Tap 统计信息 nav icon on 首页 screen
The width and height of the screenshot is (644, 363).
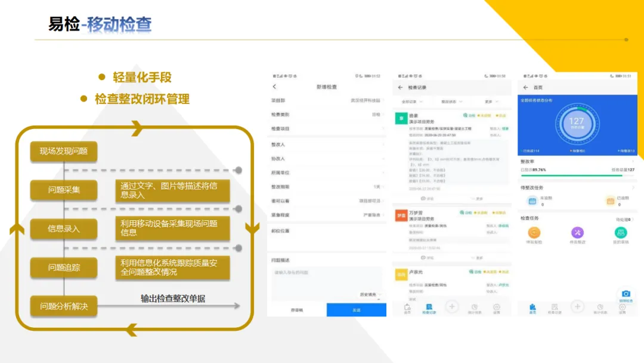600,308
